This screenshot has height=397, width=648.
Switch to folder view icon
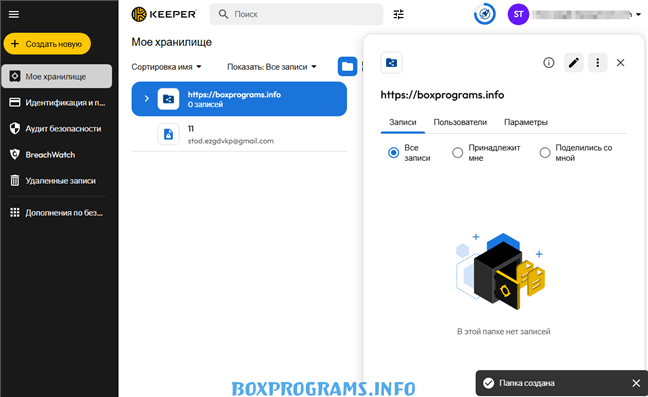coord(347,67)
